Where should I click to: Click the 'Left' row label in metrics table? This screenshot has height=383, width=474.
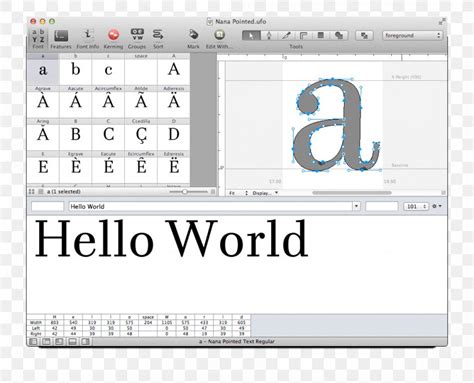[x=36, y=328]
